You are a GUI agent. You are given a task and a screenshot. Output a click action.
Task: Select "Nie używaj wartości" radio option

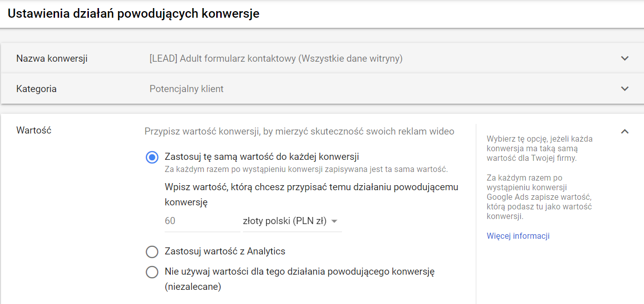click(152, 272)
